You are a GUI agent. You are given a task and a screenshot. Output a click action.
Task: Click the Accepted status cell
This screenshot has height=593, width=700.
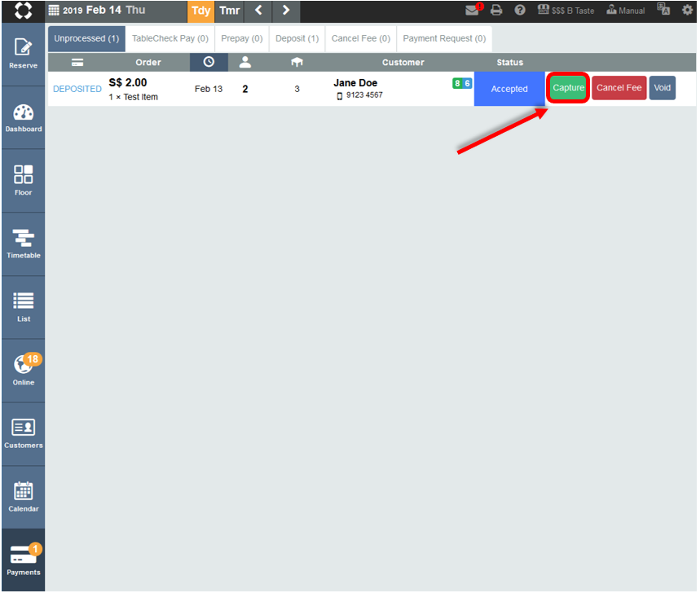[509, 88]
